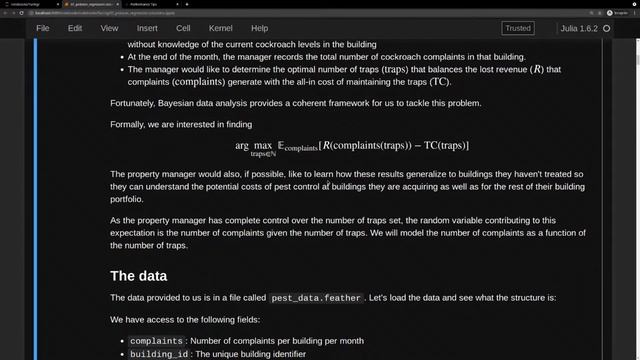Viewport: 640px width, 360px height.
Task: Close the Performance Tips tab
Action: point(177,4)
